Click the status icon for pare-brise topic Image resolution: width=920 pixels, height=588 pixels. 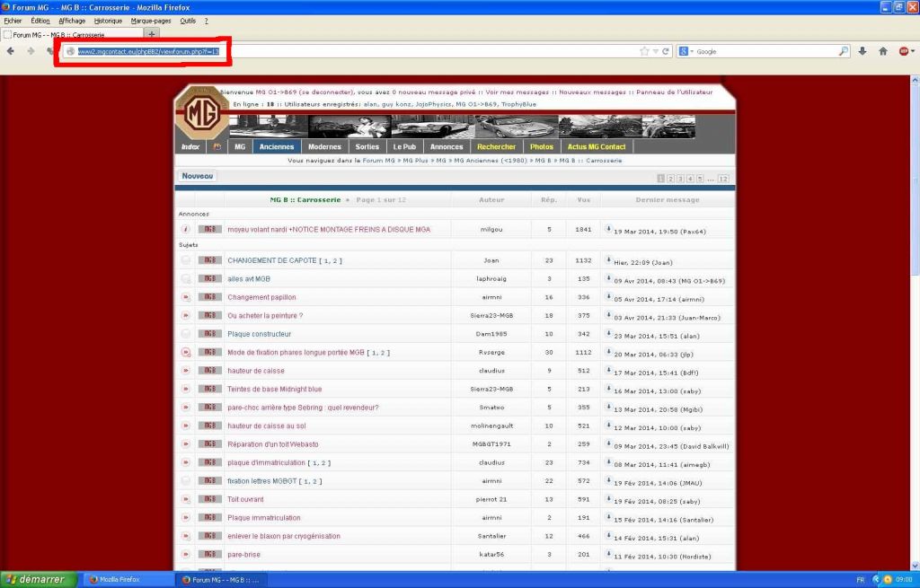[185, 554]
